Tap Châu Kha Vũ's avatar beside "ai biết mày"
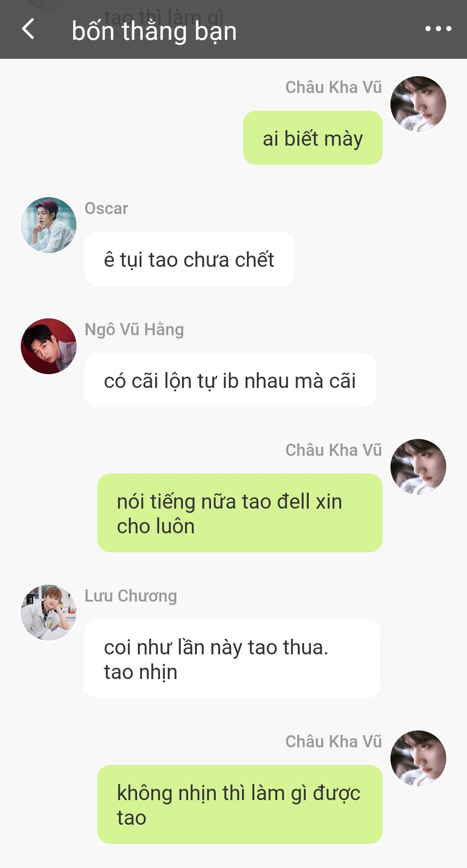 click(x=418, y=104)
